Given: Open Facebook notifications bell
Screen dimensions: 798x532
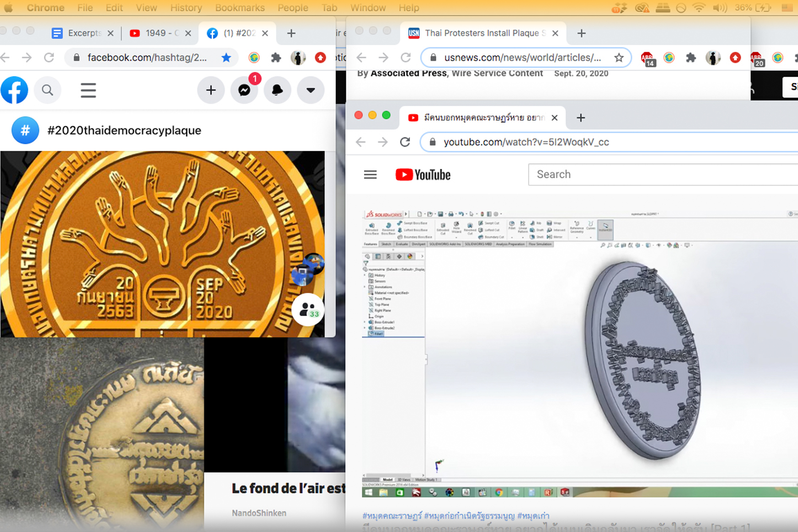Looking at the screenshot, I should click(x=278, y=90).
